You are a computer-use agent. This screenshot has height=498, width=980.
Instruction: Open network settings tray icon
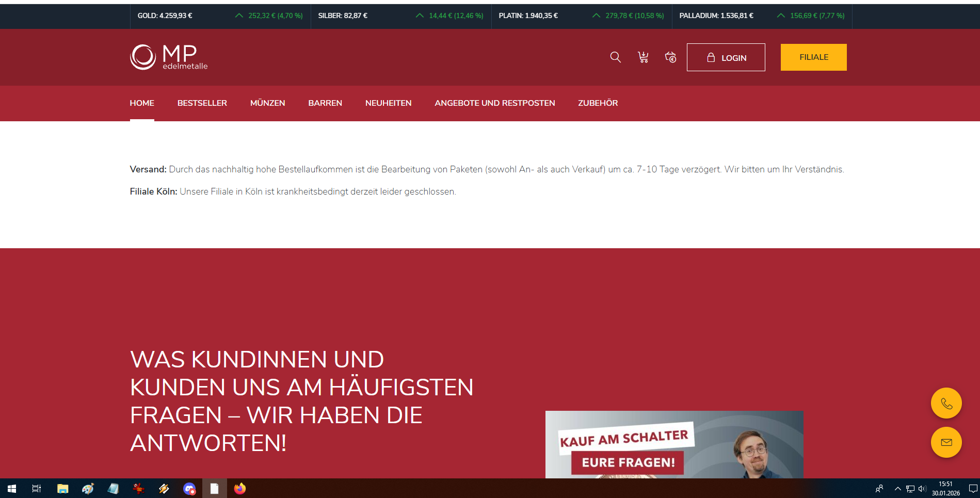910,488
